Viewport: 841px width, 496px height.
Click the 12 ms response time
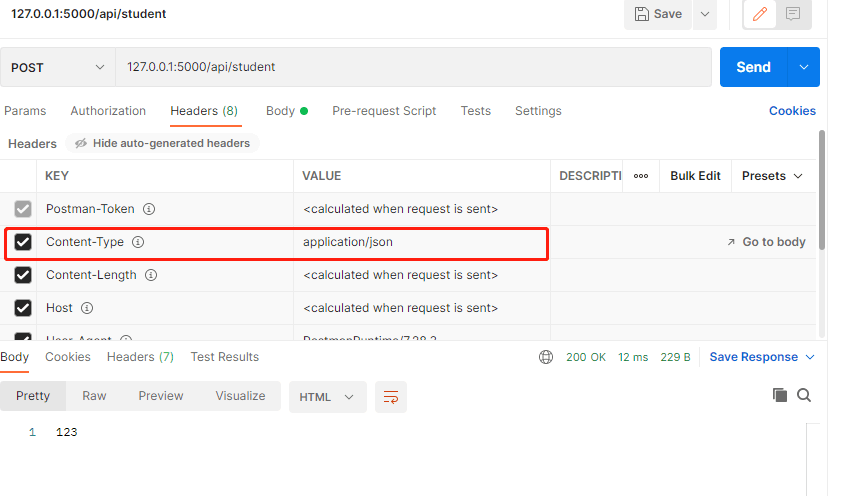pyautogui.click(x=633, y=357)
